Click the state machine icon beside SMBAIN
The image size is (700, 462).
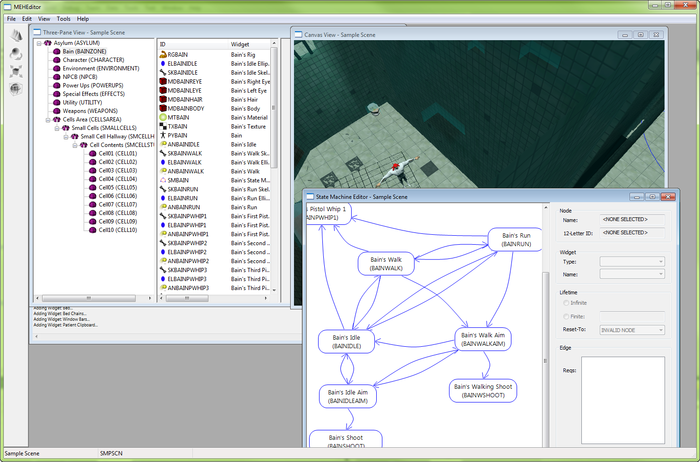click(x=163, y=180)
